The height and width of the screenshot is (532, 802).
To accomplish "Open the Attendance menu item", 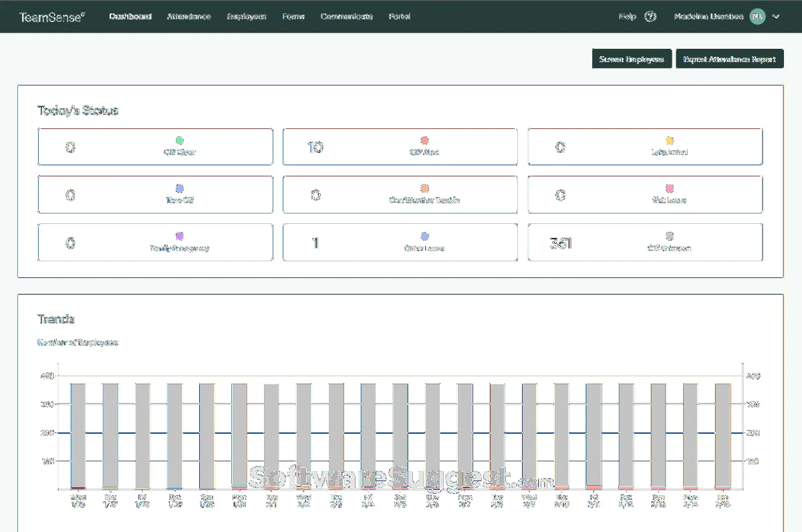I will pyautogui.click(x=188, y=17).
